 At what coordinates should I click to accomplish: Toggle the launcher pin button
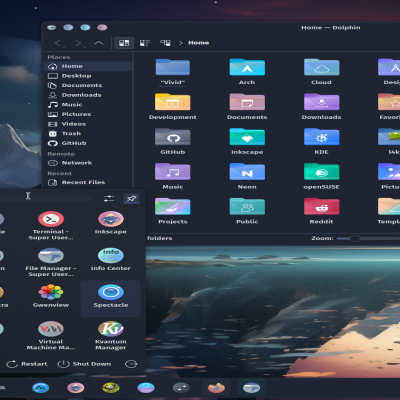131,199
